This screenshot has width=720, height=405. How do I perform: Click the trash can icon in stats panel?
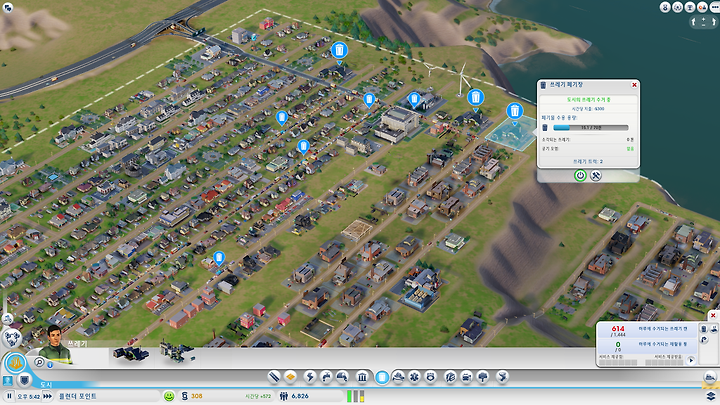704,329
